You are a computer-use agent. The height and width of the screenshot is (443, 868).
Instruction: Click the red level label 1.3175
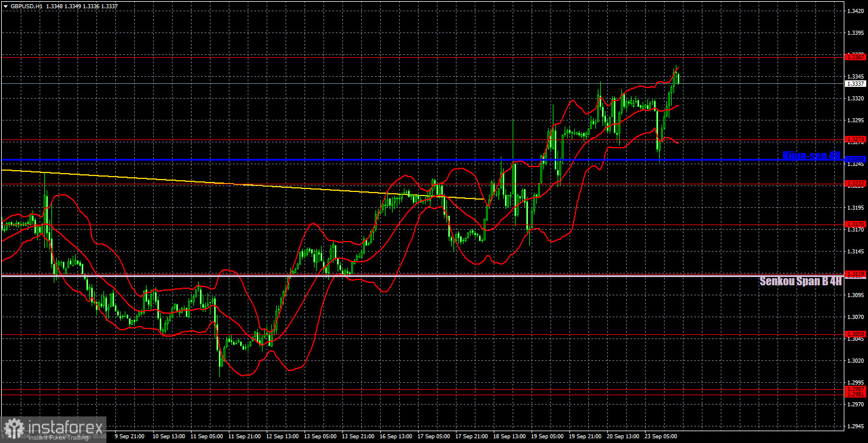[856, 224]
